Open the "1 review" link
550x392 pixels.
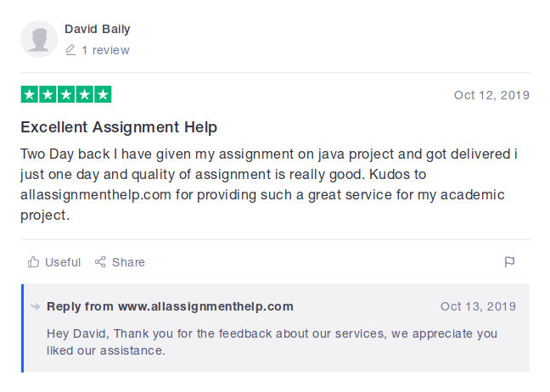pyautogui.click(x=105, y=50)
